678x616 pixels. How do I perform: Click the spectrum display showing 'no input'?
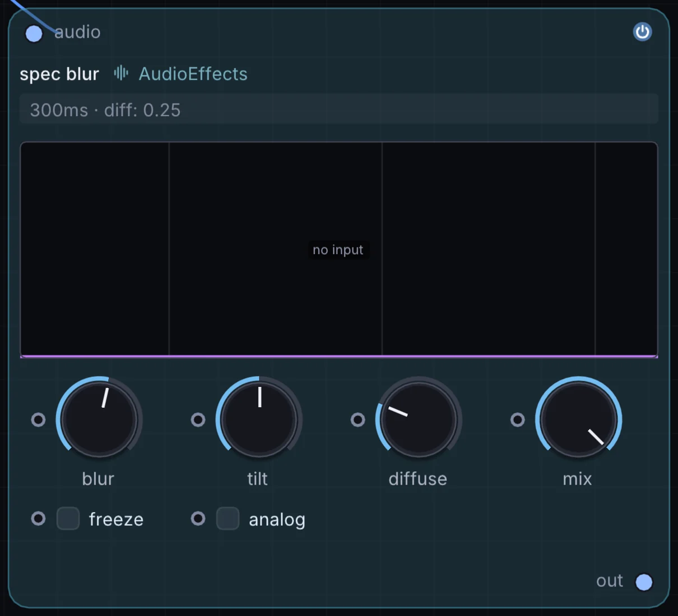338,250
